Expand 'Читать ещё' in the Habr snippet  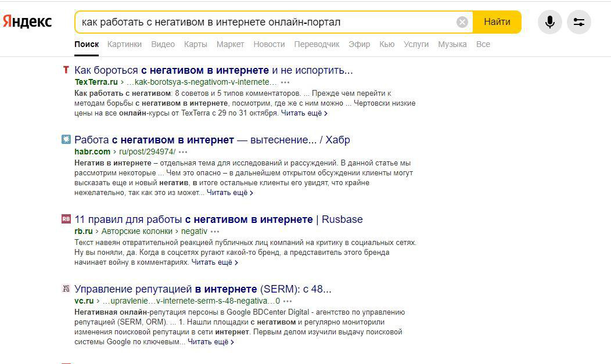coord(229,193)
